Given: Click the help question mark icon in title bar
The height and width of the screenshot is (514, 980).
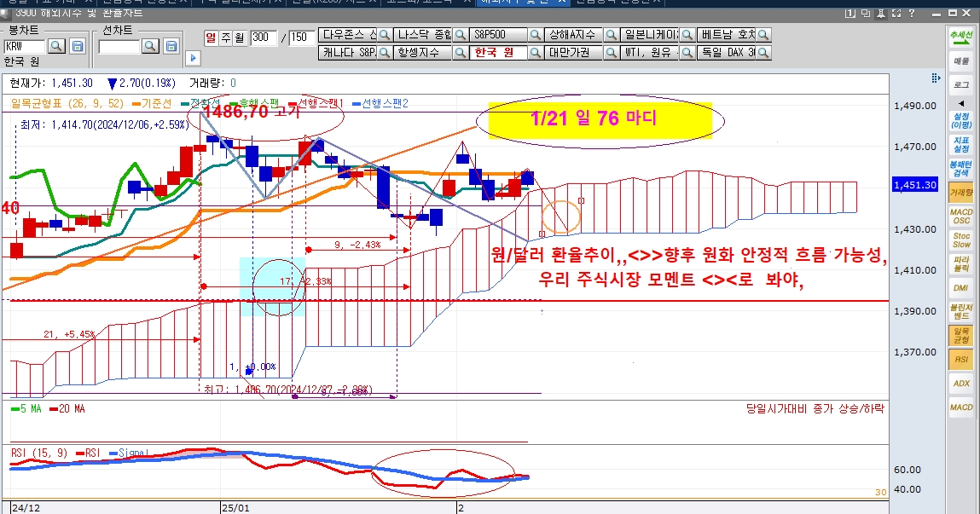Looking at the screenshot, I should click(x=911, y=13).
